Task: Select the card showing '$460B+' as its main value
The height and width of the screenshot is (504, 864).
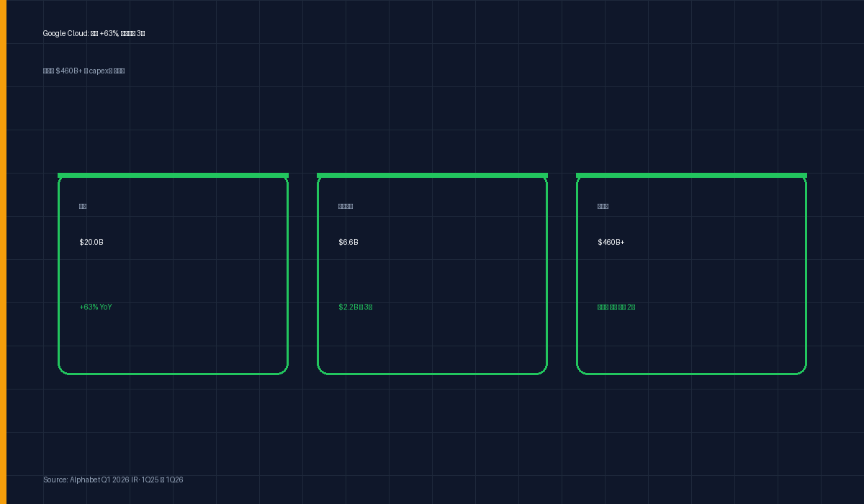Action: coord(691,274)
